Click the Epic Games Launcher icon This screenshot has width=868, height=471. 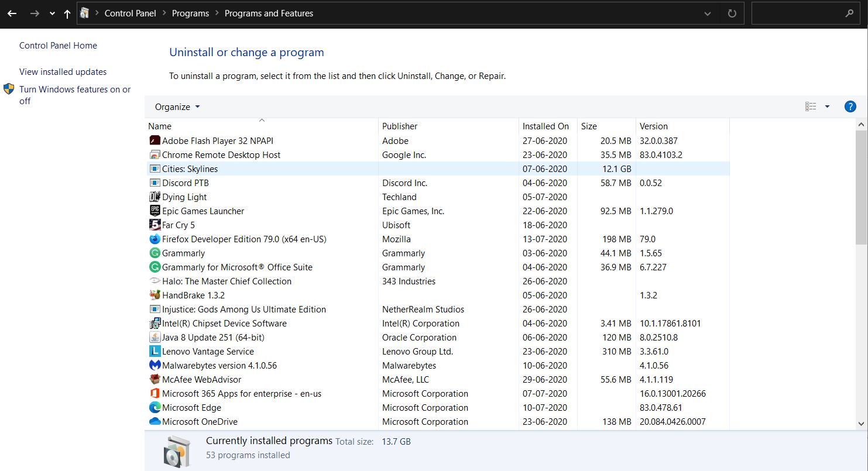(x=155, y=211)
